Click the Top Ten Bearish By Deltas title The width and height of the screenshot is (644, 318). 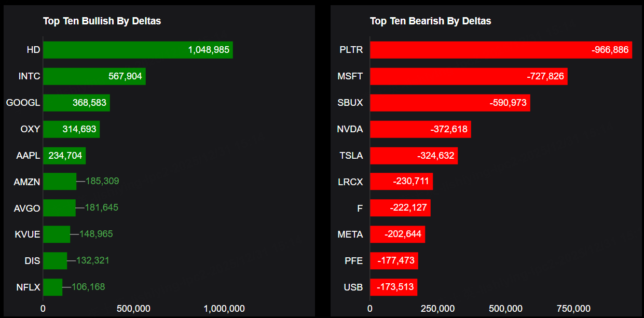[430, 21]
